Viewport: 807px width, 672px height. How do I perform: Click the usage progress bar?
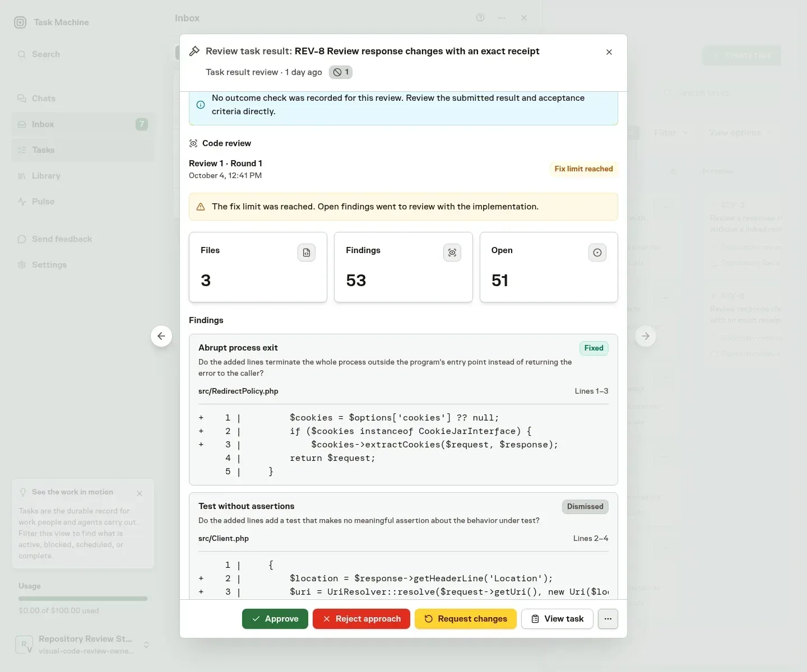click(83, 599)
